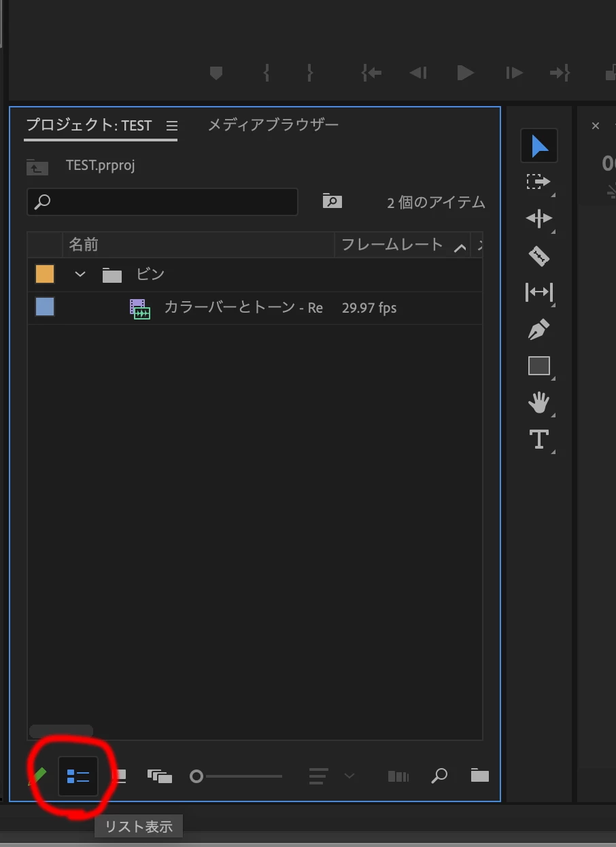Click the blue label swatch of カラーバーとトーン

(x=45, y=307)
